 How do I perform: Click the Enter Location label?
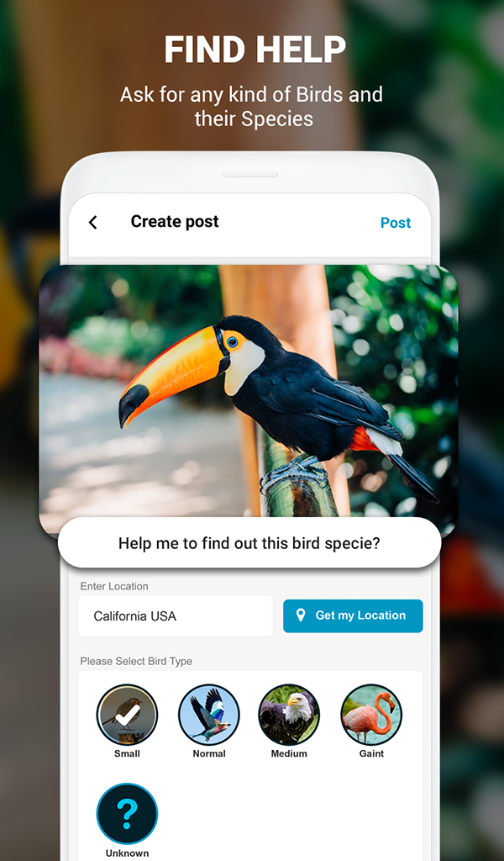tap(114, 586)
